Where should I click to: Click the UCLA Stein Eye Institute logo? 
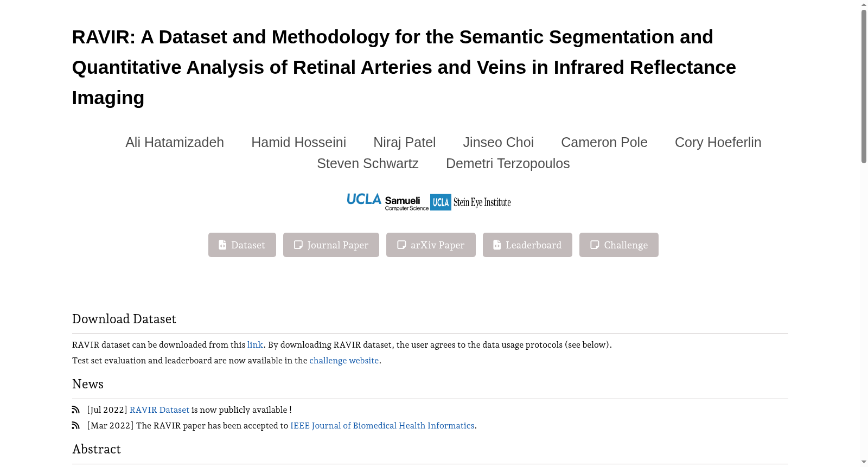(470, 202)
